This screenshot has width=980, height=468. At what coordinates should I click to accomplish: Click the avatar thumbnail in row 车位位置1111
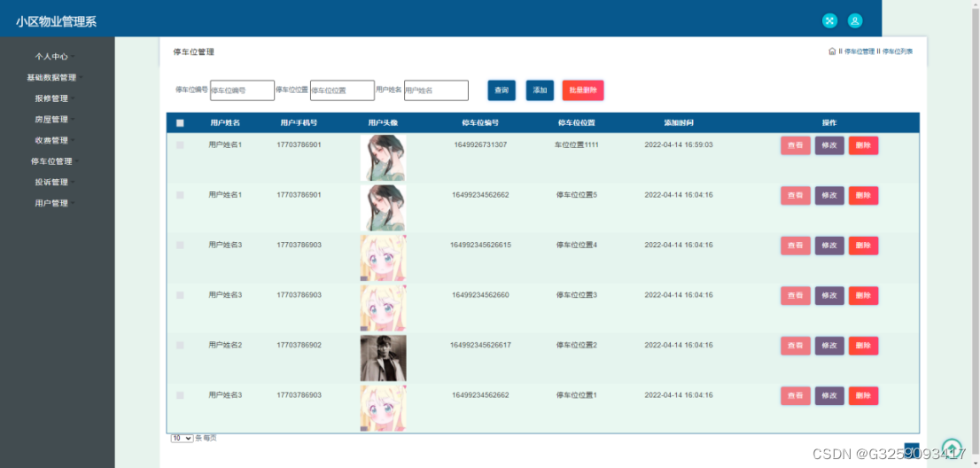383,158
